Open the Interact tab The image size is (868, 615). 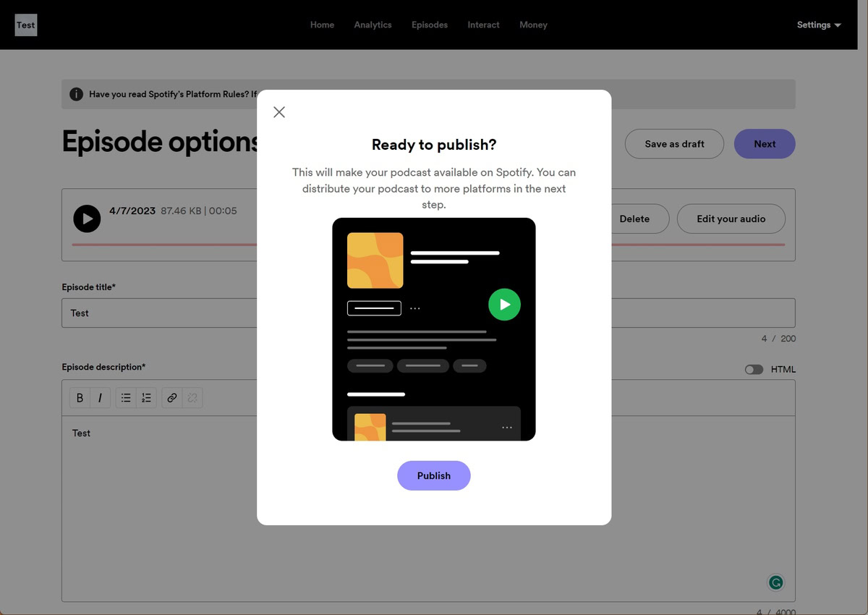[483, 25]
